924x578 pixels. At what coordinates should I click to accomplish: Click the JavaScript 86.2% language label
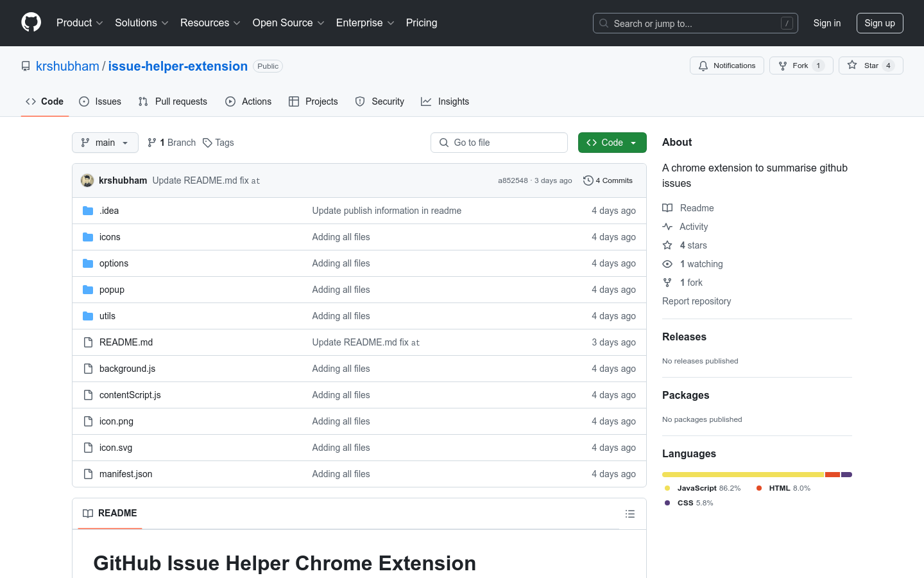[703, 488]
